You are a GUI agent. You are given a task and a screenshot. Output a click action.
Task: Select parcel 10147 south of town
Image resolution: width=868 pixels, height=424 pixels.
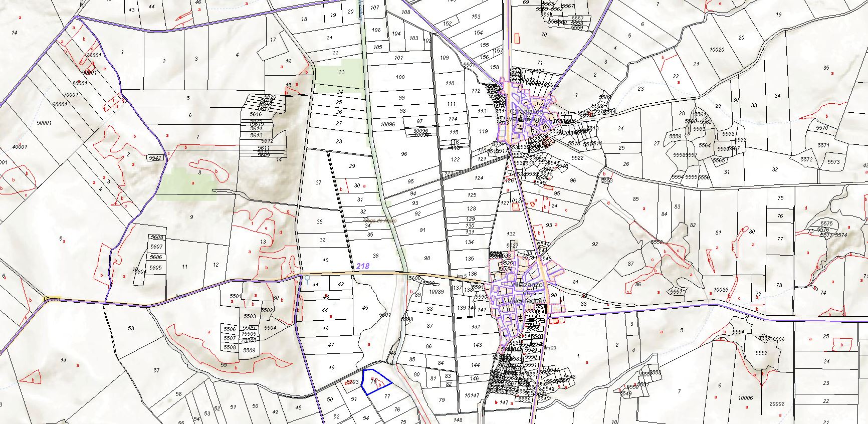click(472, 395)
